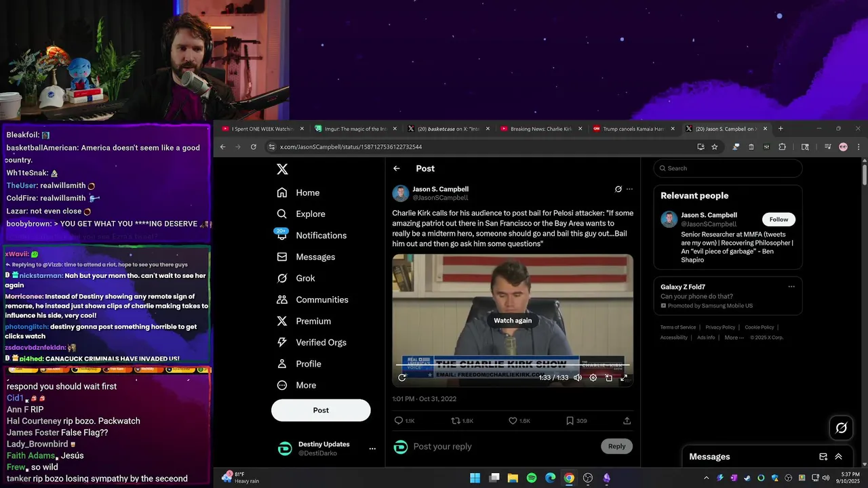
Task: Open a new Chrome tab
Action: coord(781,129)
